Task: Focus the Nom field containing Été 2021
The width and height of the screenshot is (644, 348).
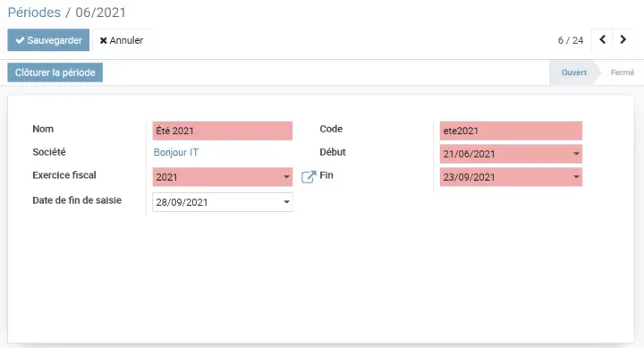Action: (x=222, y=131)
